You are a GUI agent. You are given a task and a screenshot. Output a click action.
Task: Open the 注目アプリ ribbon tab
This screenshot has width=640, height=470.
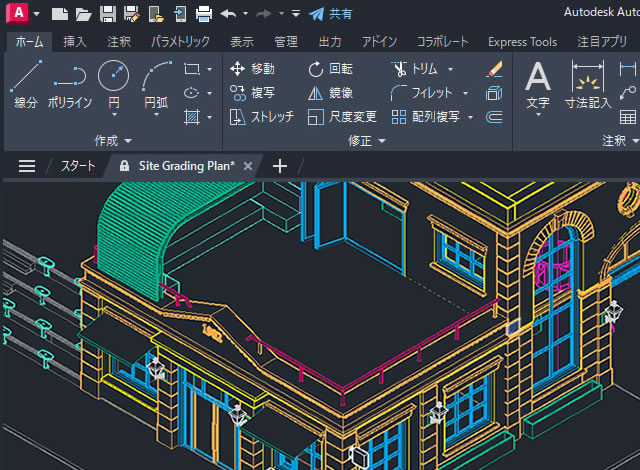coord(602,42)
